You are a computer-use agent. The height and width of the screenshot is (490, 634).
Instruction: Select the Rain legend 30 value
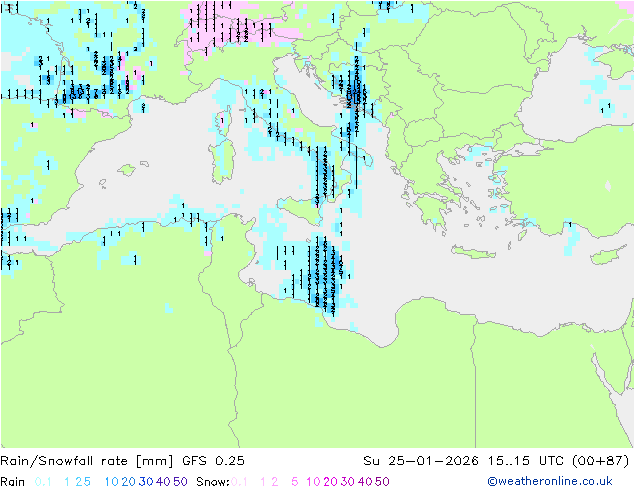coord(146,482)
